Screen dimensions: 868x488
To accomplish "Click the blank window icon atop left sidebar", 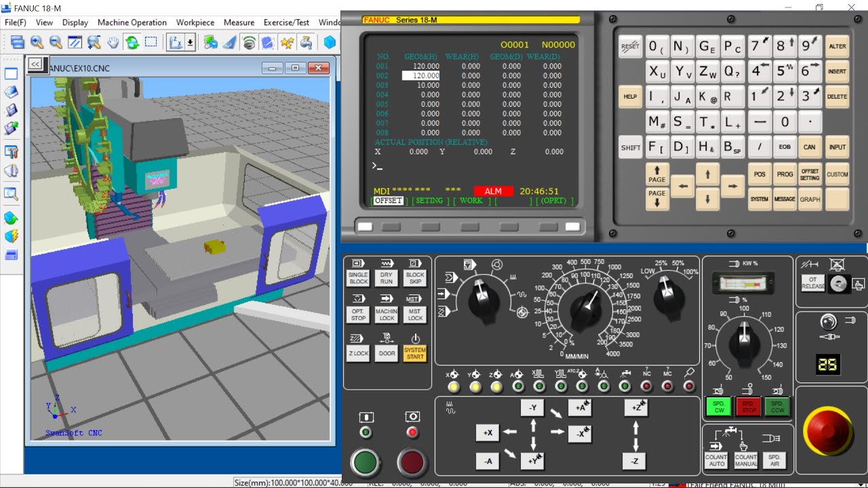I will point(11,73).
